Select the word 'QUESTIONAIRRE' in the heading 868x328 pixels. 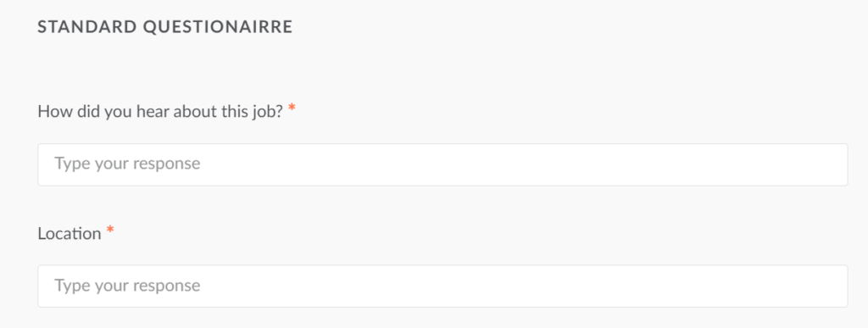coord(218,26)
